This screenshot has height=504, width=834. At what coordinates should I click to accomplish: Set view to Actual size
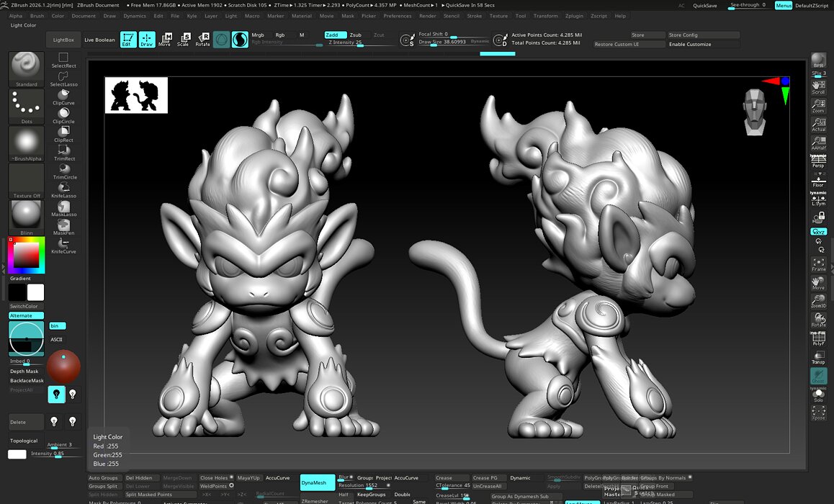tap(818, 125)
